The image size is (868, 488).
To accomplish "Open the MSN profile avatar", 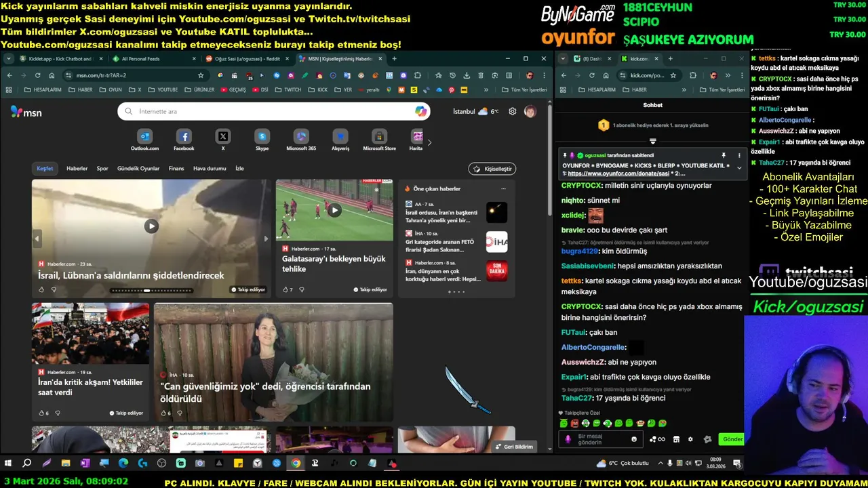I will click(530, 111).
